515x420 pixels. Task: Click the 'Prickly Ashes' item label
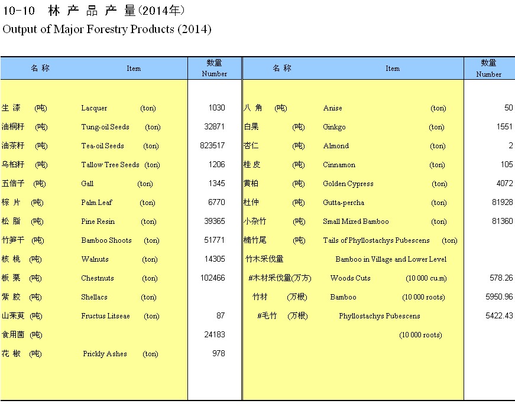click(x=105, y=354)
